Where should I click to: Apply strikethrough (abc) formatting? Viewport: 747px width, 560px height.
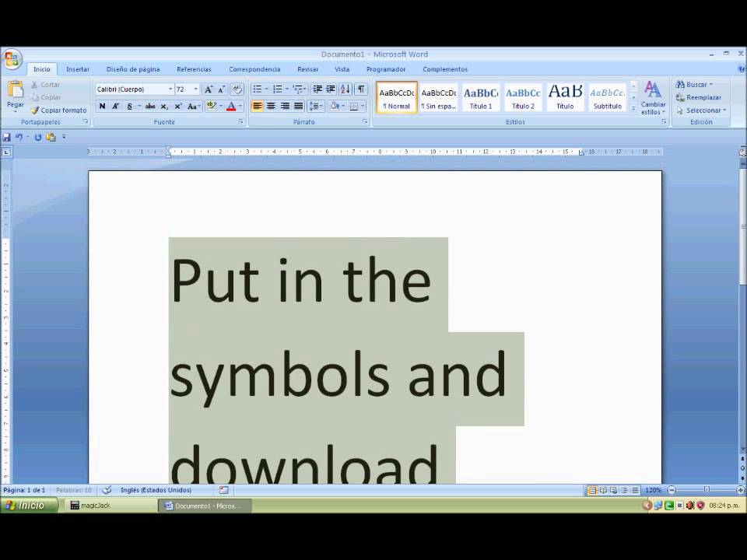(x=150, y=107)
